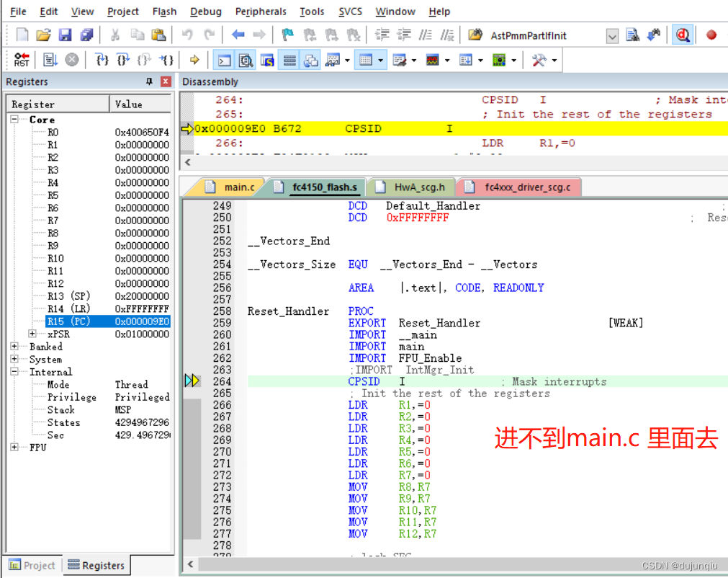Toggle the Registers window
The width and height of the screenshot is (728, 578).
pyautogui.click(x=289, y=61)
